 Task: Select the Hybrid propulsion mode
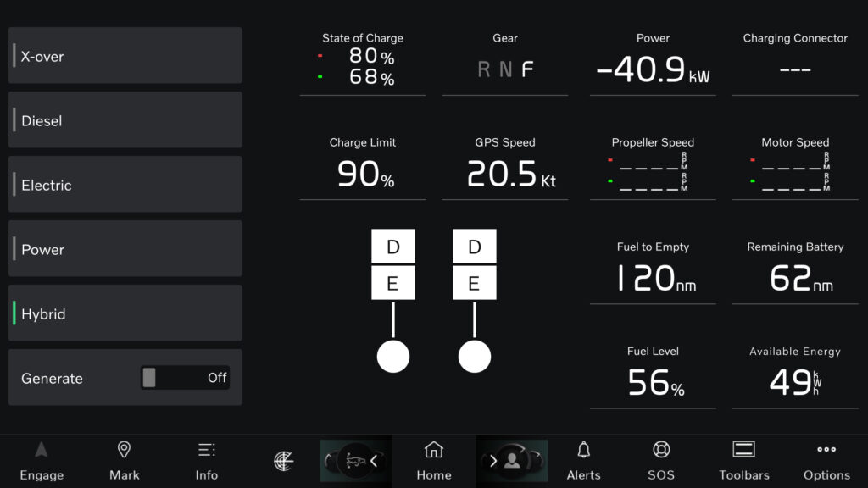[125, 313]
